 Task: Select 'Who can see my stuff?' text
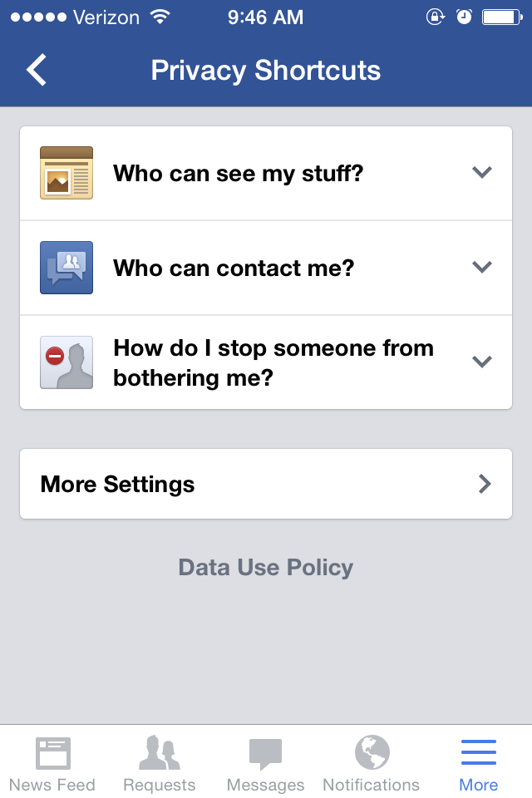point(239,174)
